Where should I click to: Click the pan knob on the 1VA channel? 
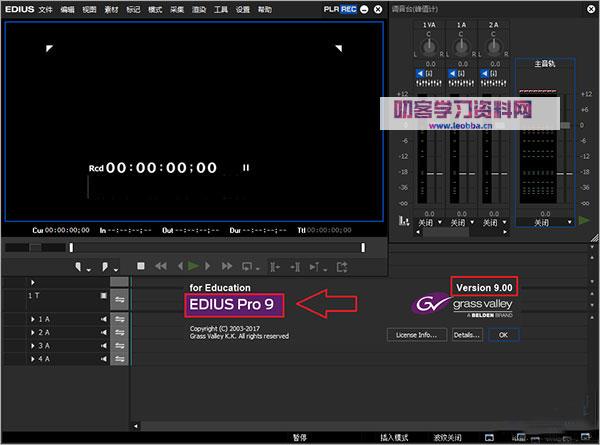point(429,47)
